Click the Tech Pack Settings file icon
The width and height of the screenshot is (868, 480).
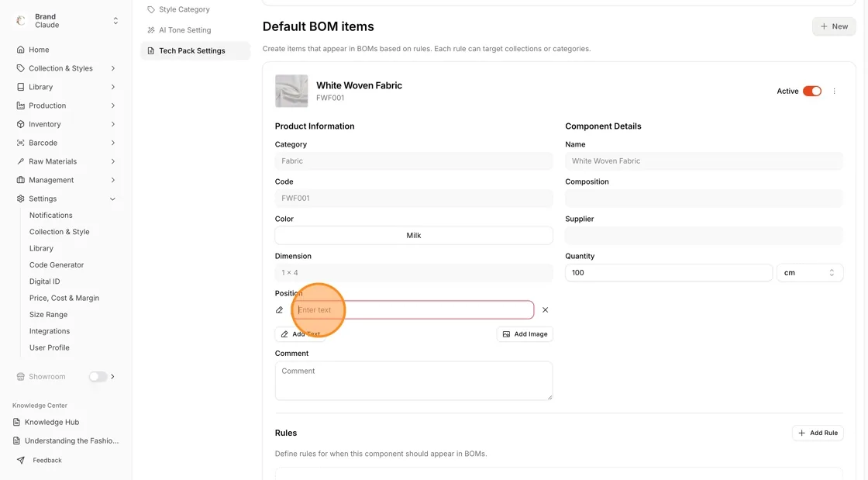coord(150,50)
